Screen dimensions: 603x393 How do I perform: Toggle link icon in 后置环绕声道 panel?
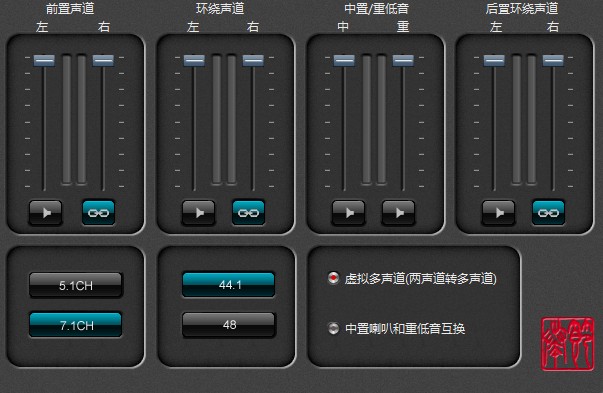(x=548, y=212)
